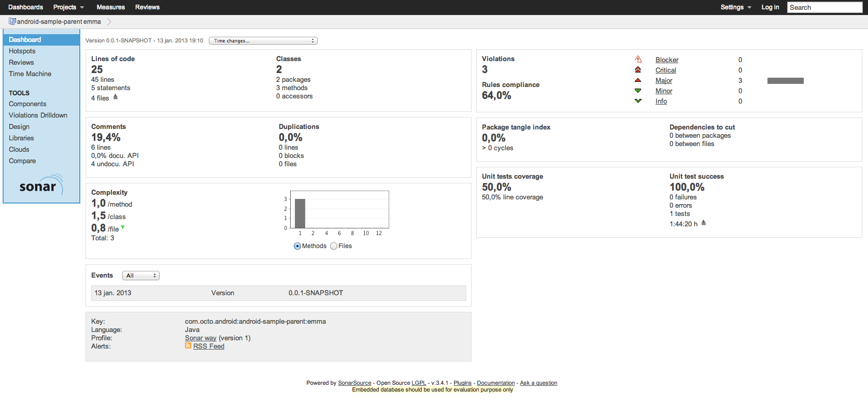Viewport: 868px width, 419px height.
Task: Expand the Projects menu
Action: pyautogui.click(x=68, y=7)
